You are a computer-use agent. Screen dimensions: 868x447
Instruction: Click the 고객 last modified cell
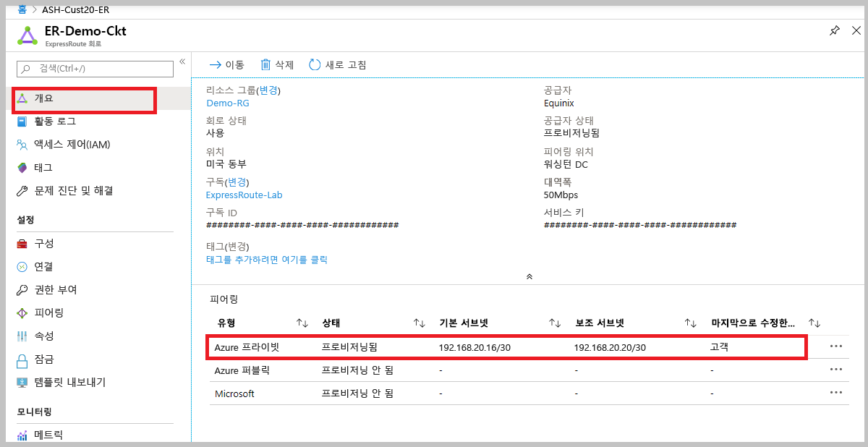720,347
